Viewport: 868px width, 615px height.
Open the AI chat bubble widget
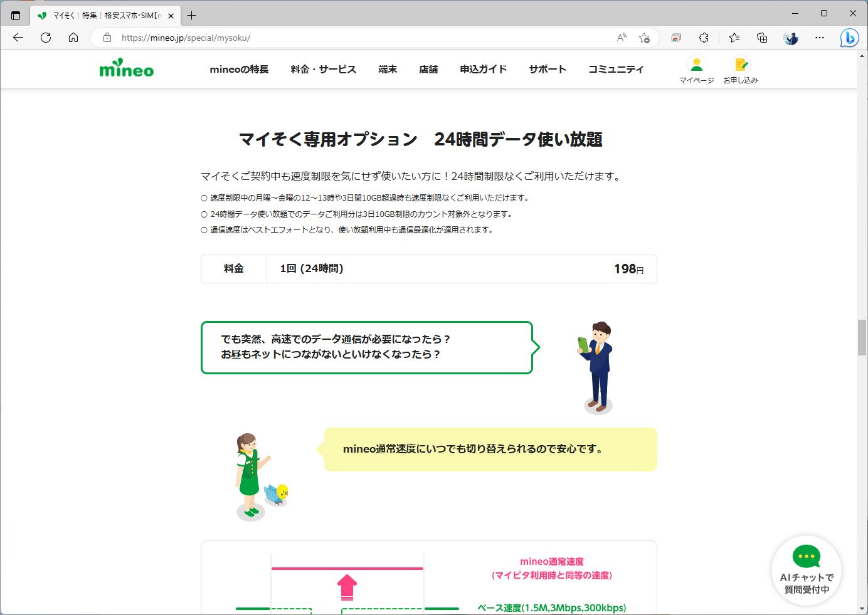807,570
